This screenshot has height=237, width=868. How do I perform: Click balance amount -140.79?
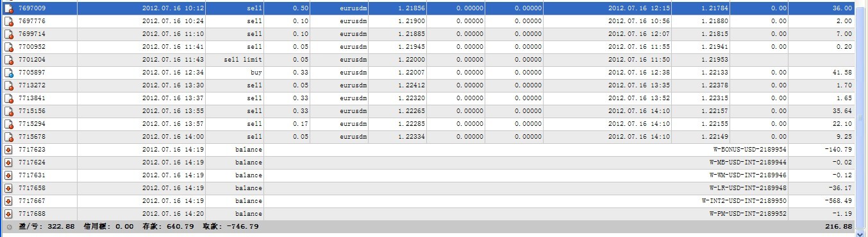(839, 150)
